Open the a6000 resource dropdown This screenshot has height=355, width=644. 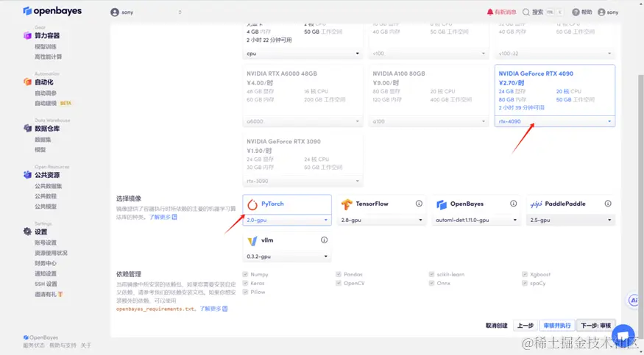(302, 121)
